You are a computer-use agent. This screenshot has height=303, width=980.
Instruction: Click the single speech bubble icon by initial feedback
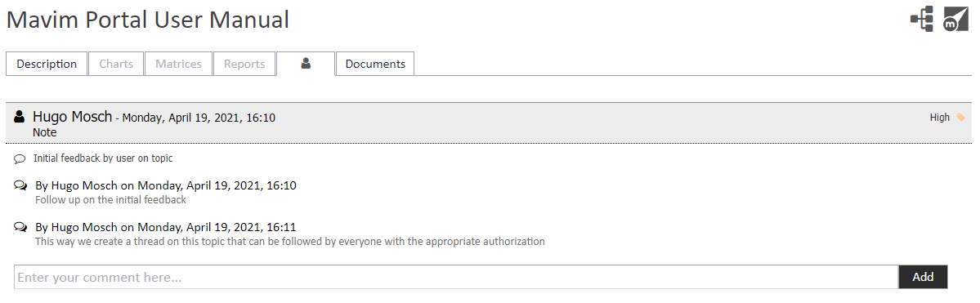tap(20, 159)
